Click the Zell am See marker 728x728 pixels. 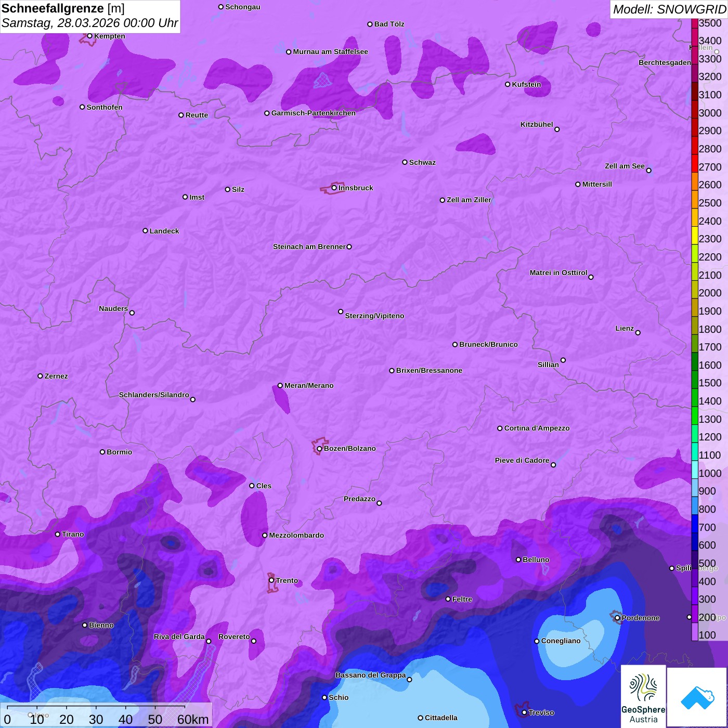click(x=648, y=171)
